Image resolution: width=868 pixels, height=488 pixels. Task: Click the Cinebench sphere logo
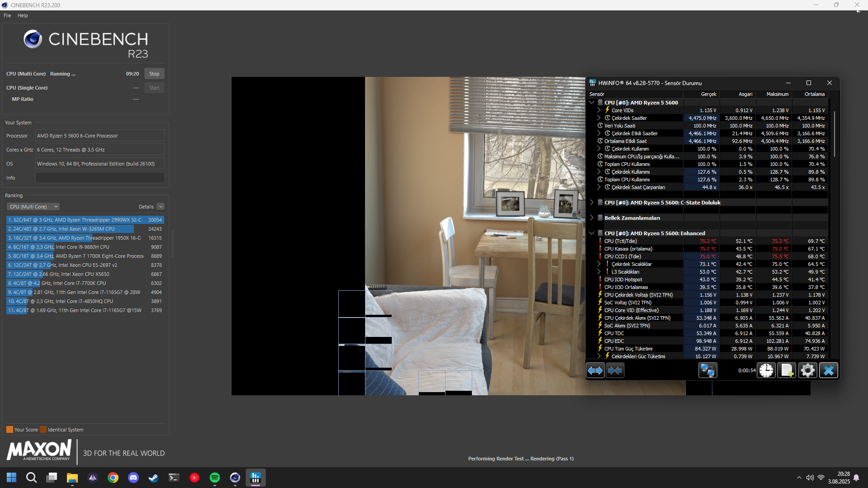tap(33, 39)
